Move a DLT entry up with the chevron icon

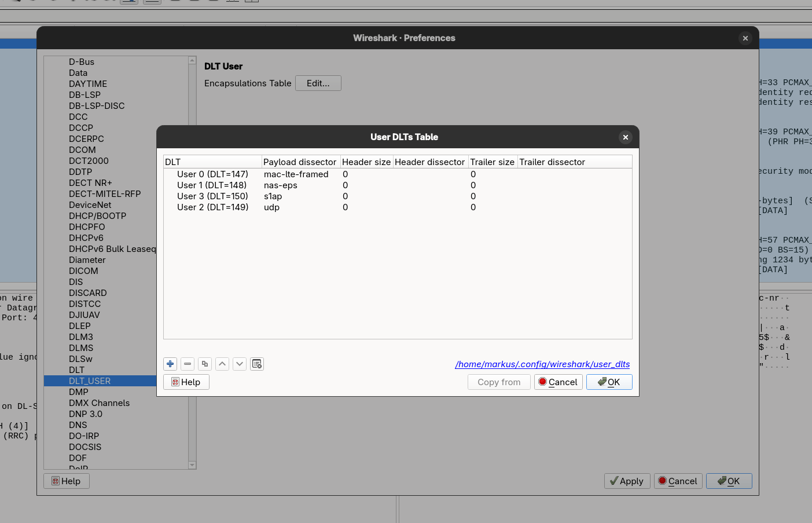click(222, 364)
